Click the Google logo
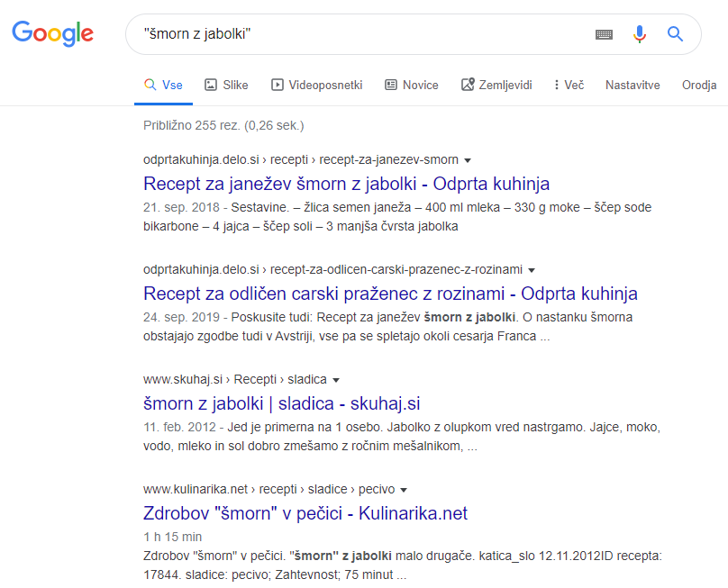Viewport: 728px width, 588px height. point(52,33)
